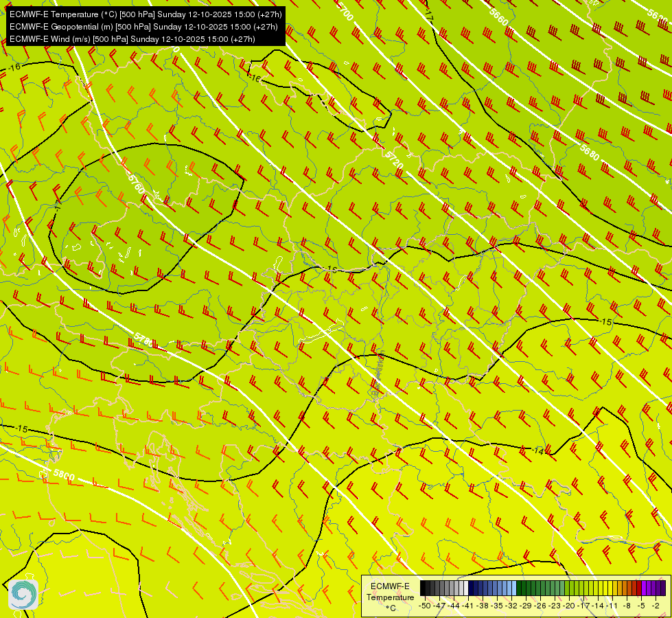Click the -35 legend scale value
The height and width of the screenshot is (618, 672).
tap(497, 606)
